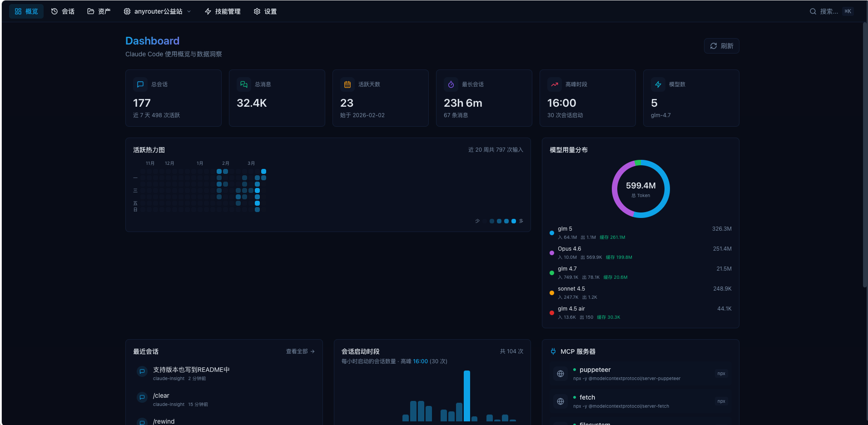The height and width of the screenshot is (425, 868).
Task: Open the 资产 section from the navbar
Action: coord(98,11)
